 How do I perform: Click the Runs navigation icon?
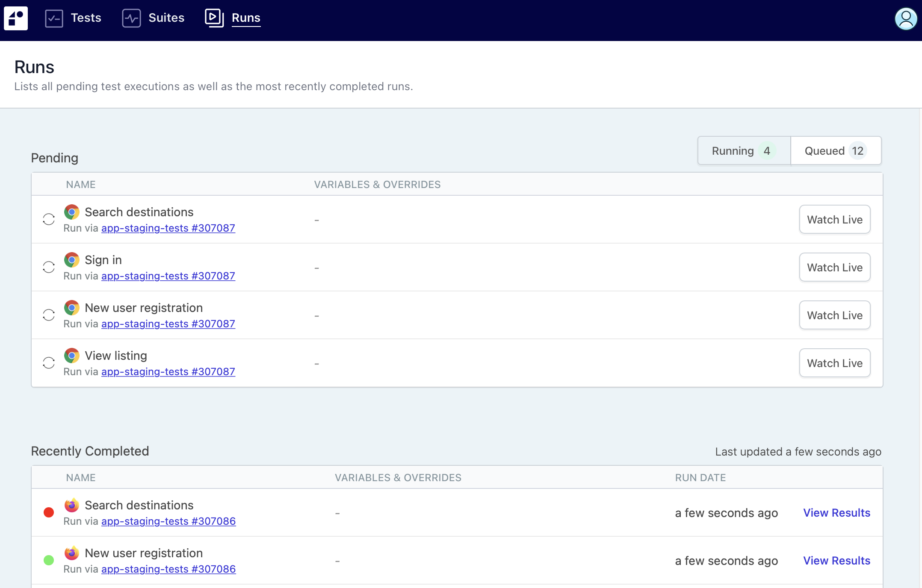(214, 18)
